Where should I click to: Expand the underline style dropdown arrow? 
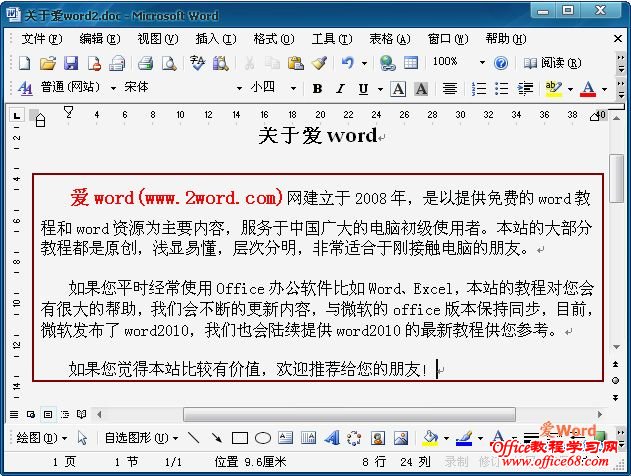click(x=380, y=89)
